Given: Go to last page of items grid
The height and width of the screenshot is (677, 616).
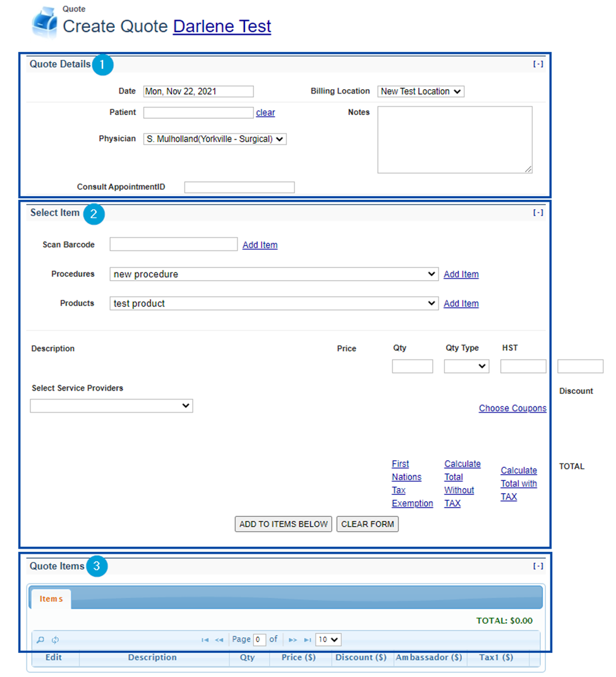Looking at the screenshot, I should 307,640.
